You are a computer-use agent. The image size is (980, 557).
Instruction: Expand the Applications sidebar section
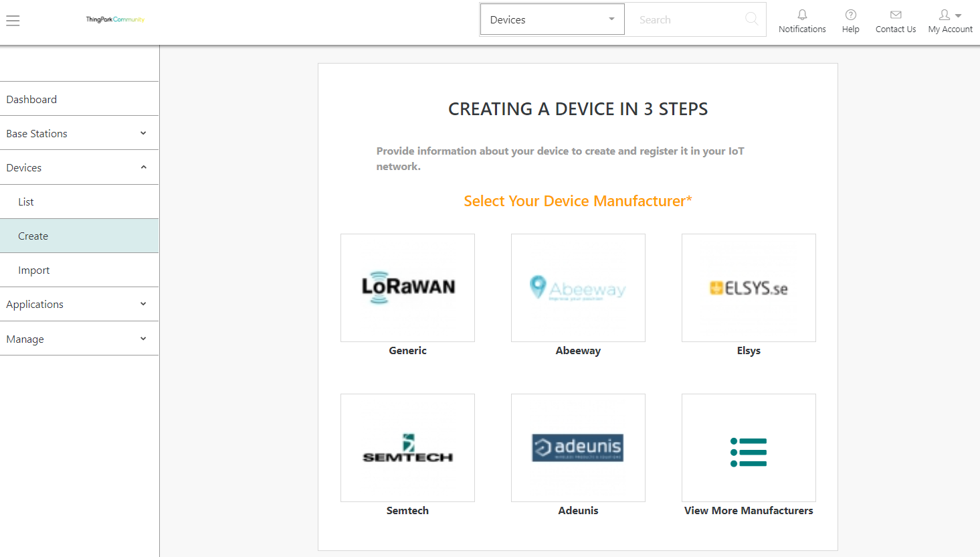pos(80,304)
